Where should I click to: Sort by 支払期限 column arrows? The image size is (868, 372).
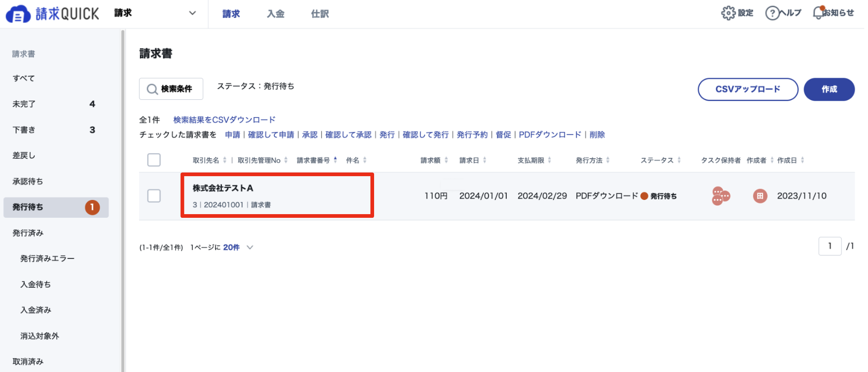point(549,160)
